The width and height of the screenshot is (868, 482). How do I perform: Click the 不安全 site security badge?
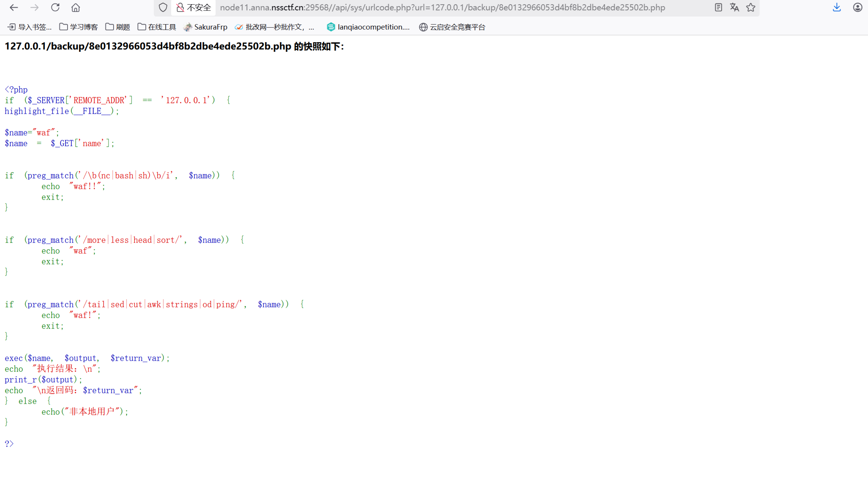(x=194, y=7)
